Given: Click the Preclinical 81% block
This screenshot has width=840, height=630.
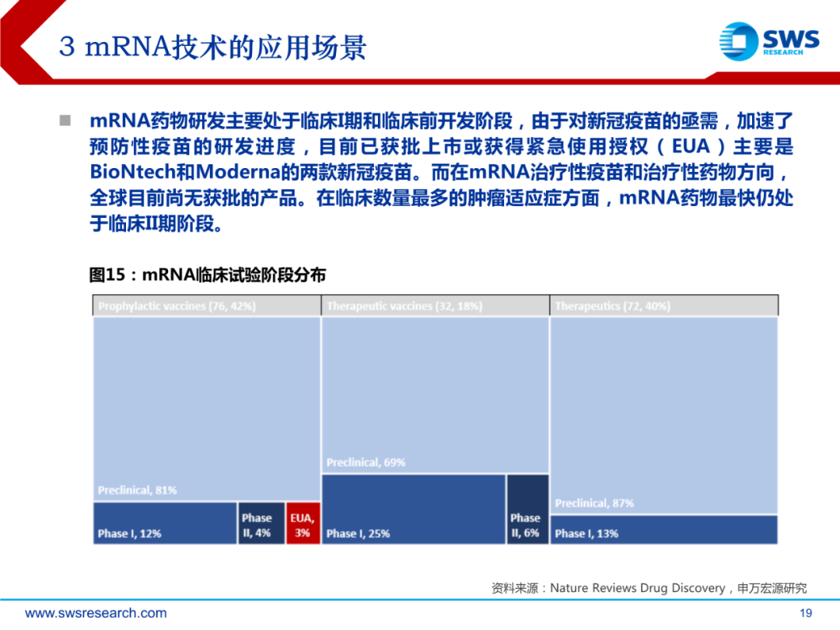Looking at the screenshot, I should (207, 408).
